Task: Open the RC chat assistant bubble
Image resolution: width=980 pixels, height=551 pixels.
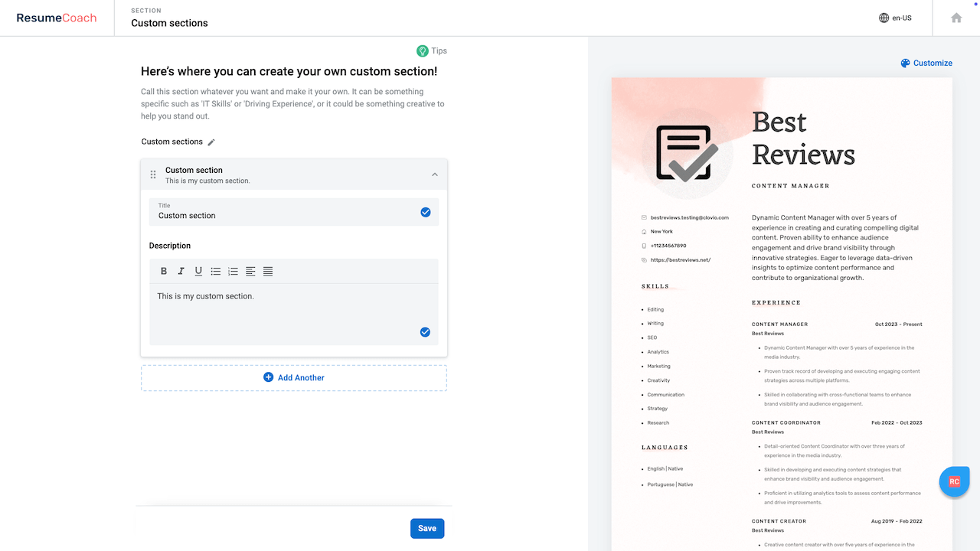Action: [x=954, y=481]
